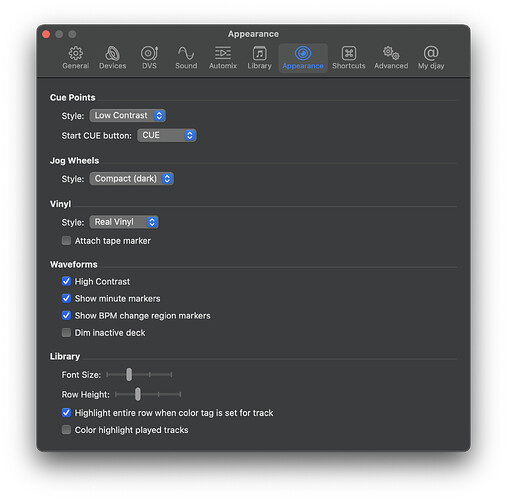Enable Attach tape marker checkbox
The image size is (507, 500).
point(66,240)
